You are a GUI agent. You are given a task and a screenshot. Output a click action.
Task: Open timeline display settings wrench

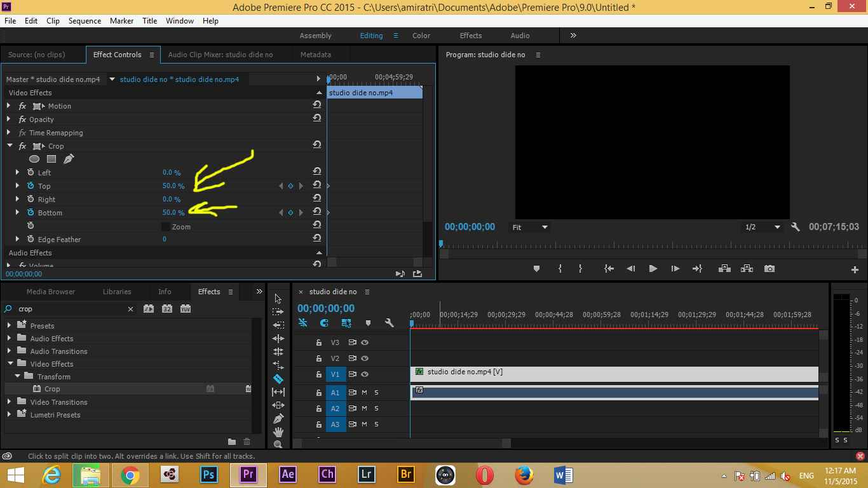[389, 323]
